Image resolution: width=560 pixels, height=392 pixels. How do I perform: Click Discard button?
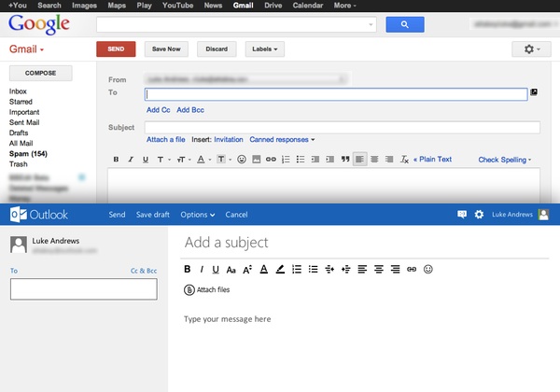217,49
